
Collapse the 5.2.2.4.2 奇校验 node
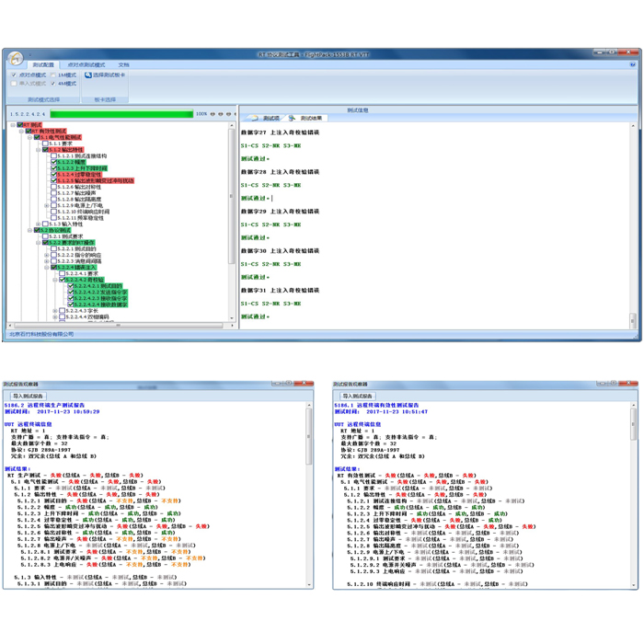tap(55, 280)
